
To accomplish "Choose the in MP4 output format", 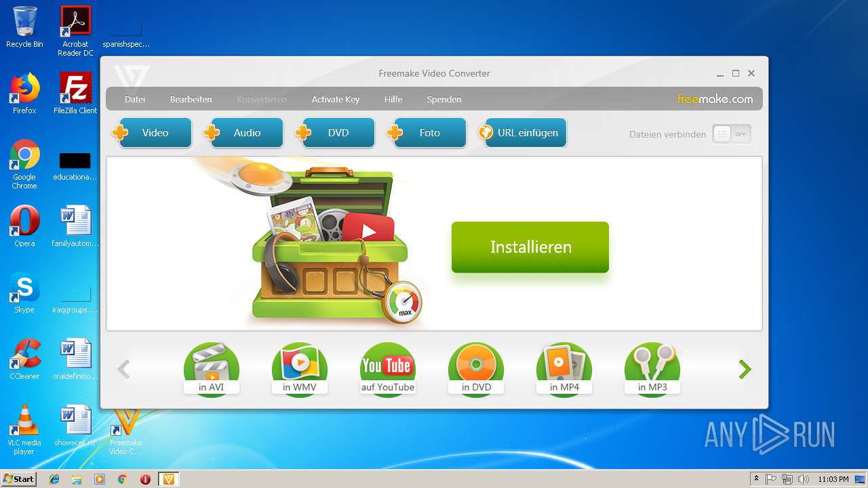I will (564, 369).
